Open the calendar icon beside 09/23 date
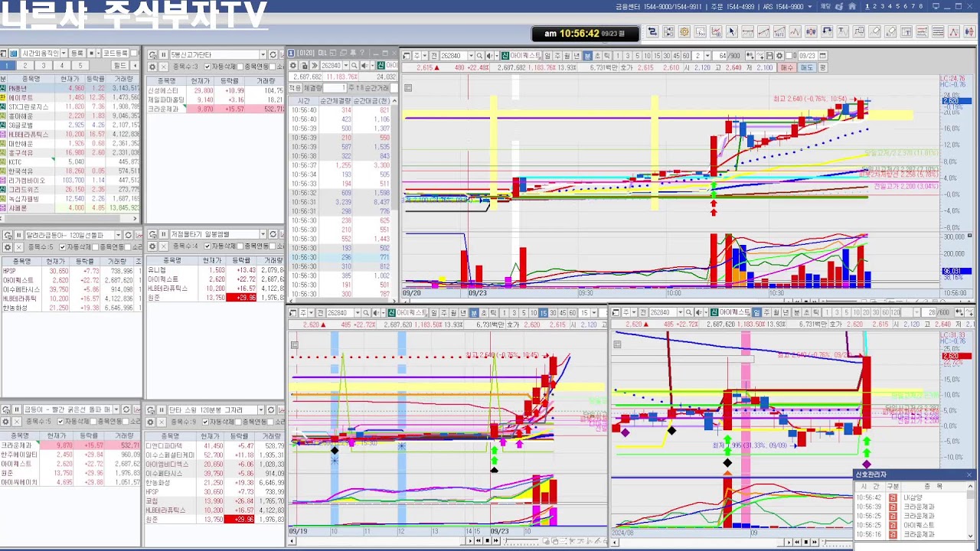 point(823,56)
